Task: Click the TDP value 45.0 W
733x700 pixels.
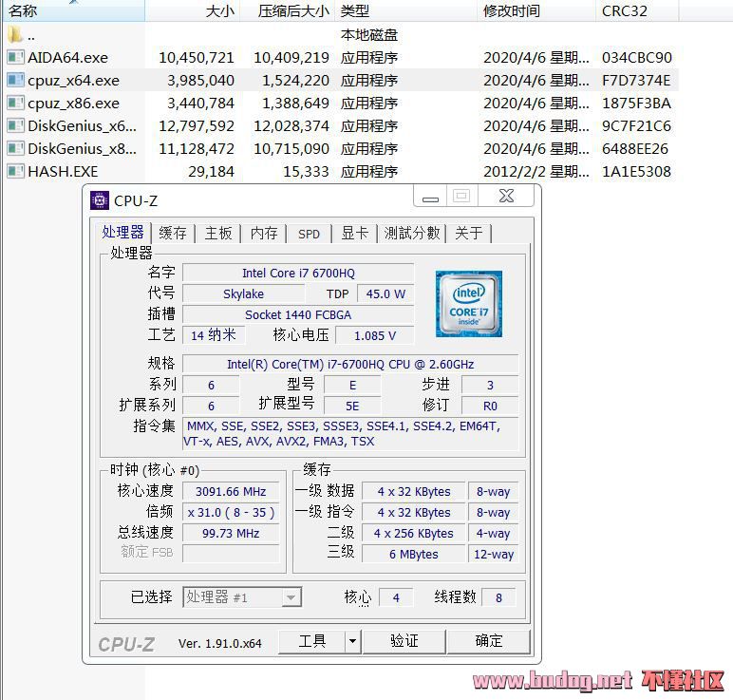Action: [x=385, y=294]
